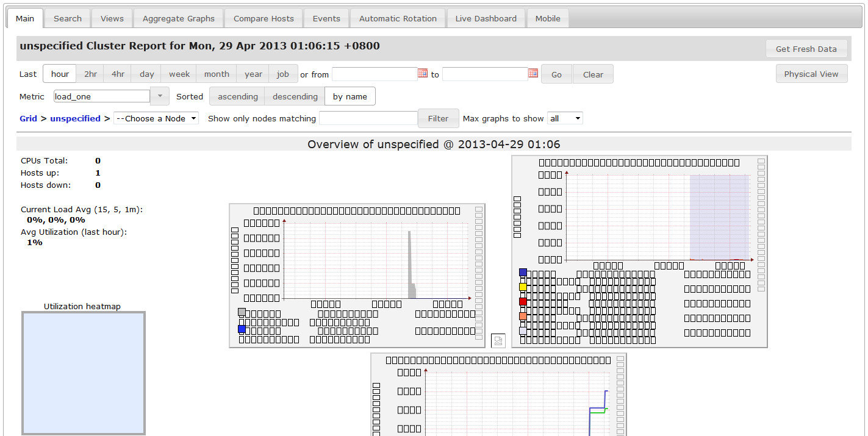The image size is (868, 436).
Task: Open the Aggregate Graphs tab
Action: pyautogui.click(x=178, y=18)
